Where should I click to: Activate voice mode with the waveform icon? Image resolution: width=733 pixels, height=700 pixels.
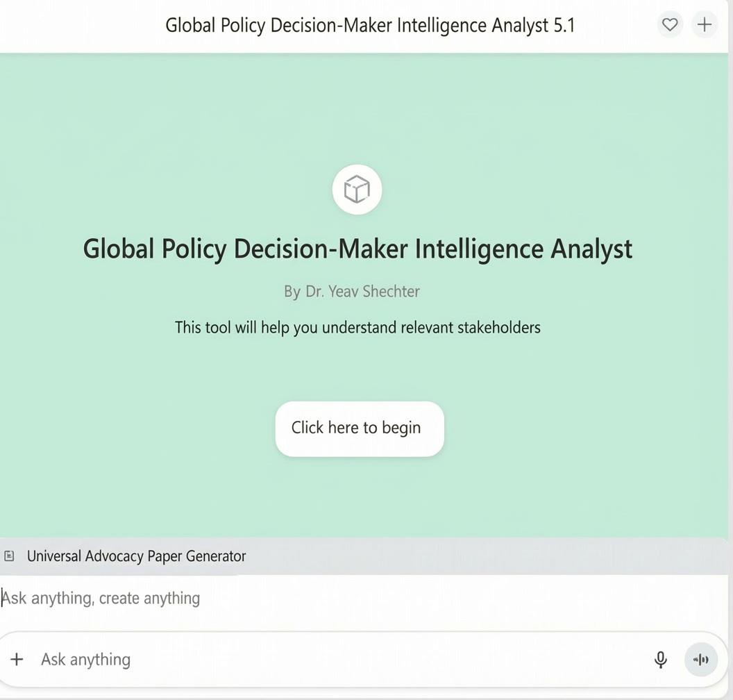(x=700, y=660)
